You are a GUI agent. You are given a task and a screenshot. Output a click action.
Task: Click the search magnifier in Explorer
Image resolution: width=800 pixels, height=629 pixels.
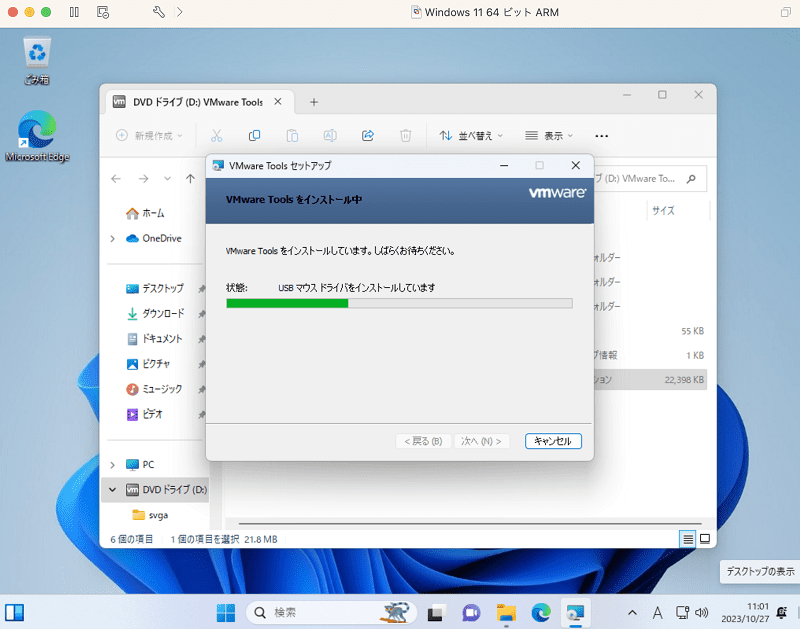[691, 179]
